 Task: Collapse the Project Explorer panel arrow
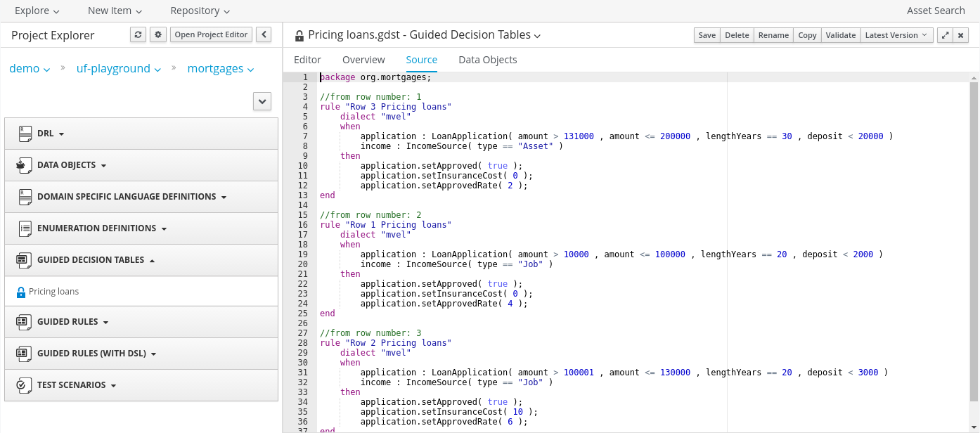[x=264, y=34]
